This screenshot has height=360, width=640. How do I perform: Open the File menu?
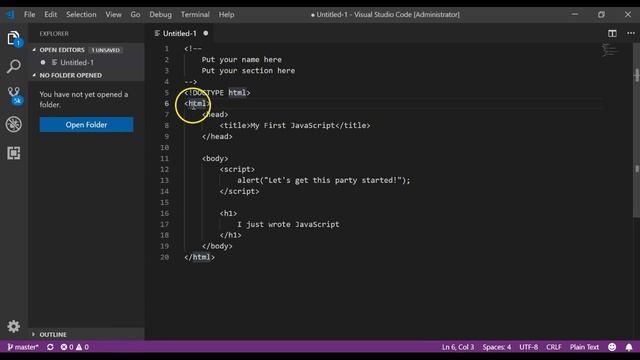(x=29, y=15)
